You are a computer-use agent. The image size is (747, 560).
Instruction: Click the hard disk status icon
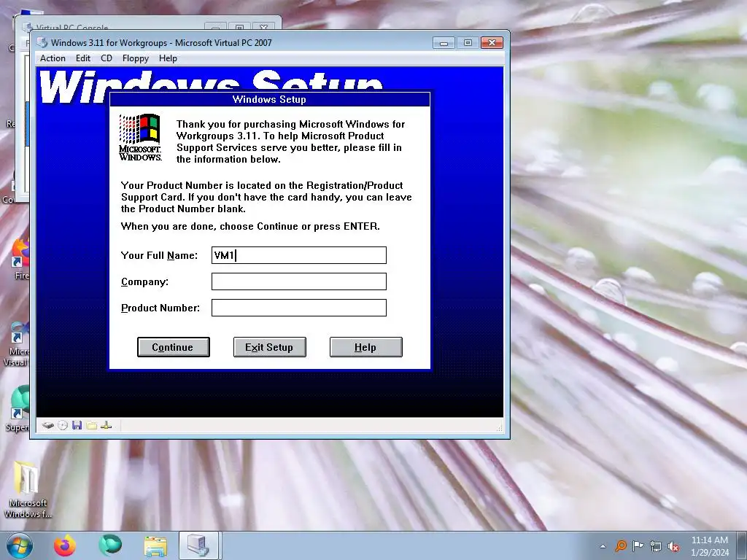point(47,425)
